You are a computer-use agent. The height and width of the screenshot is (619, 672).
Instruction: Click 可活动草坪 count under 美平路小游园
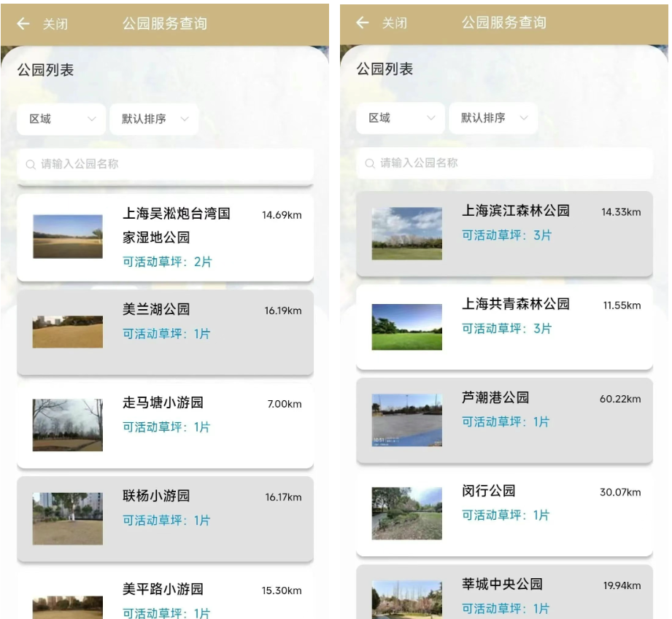tap(166, 613)
